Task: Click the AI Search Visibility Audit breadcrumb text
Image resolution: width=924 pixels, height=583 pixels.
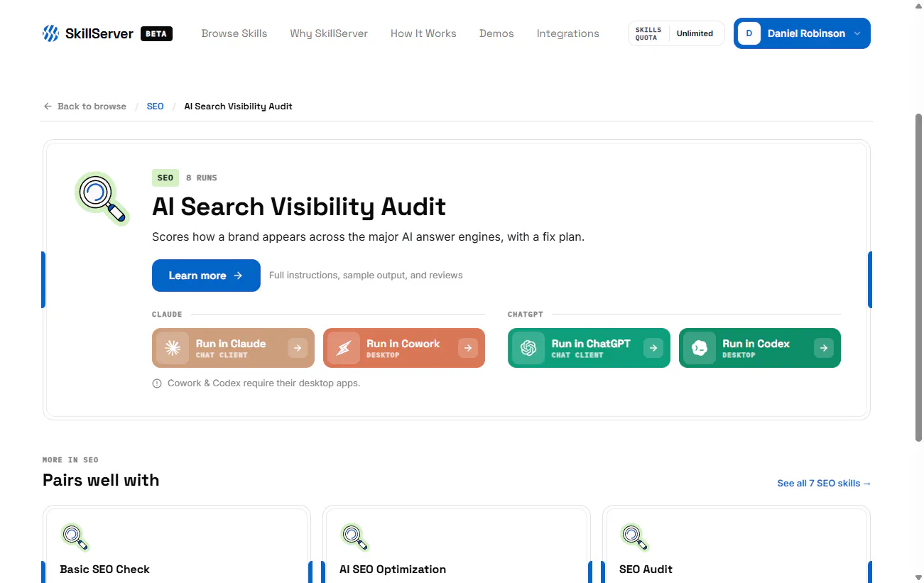Action: click(238, 107)
